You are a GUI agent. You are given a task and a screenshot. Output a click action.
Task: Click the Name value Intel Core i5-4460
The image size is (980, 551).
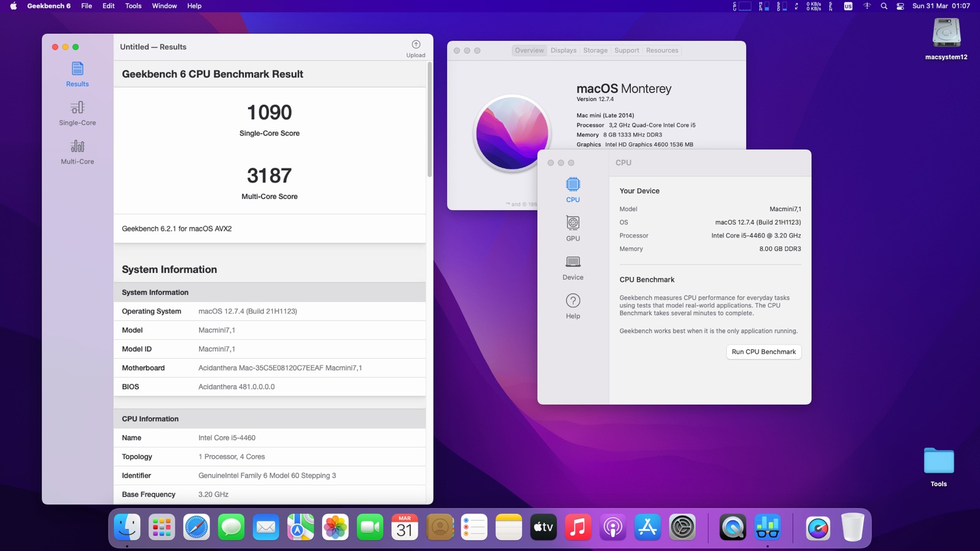pos(227,438)
